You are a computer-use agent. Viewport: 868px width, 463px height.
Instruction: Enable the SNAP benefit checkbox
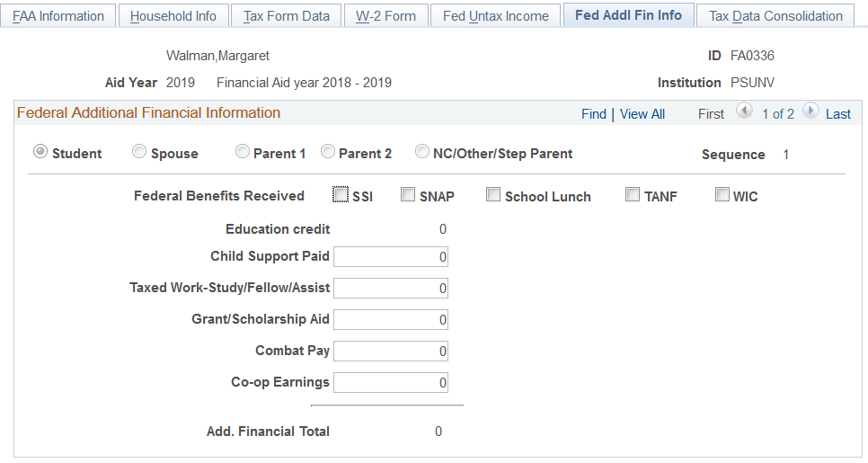pyautogui.click(x=408, y=194)
